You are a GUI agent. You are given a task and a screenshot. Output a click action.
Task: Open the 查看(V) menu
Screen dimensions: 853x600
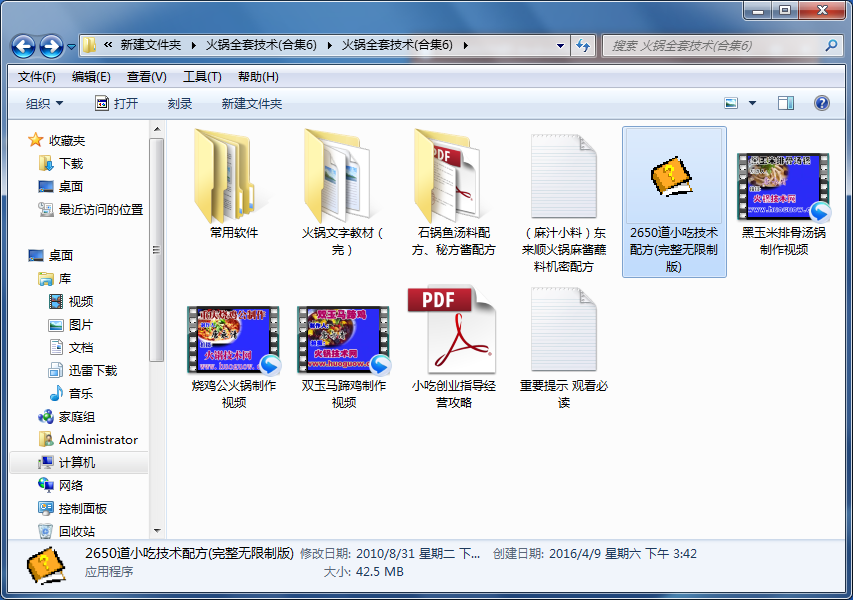point(146,77)
